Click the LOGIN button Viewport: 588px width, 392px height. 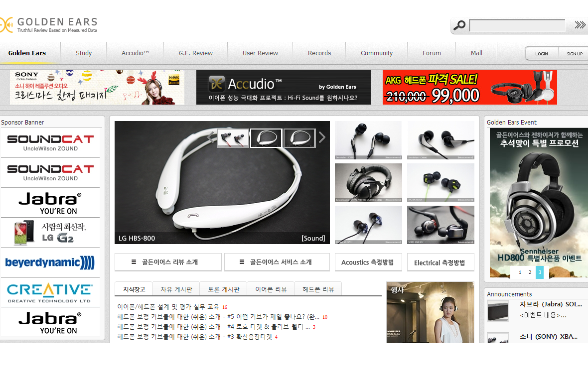click(542, 54)
